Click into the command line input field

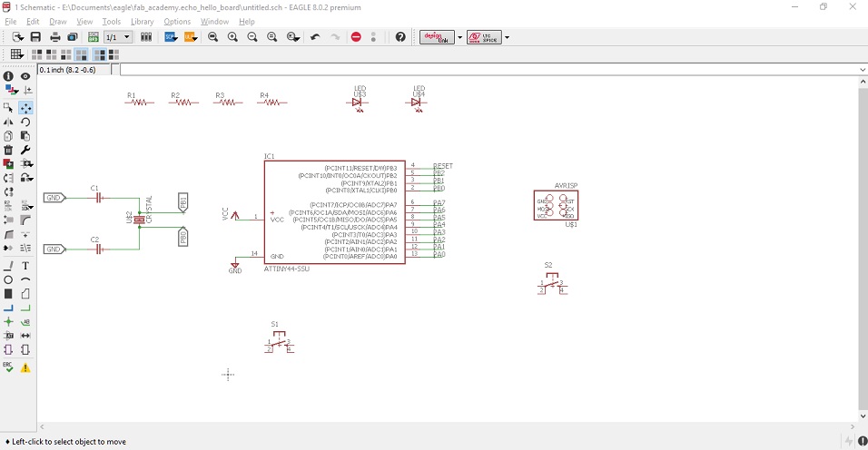488,70
